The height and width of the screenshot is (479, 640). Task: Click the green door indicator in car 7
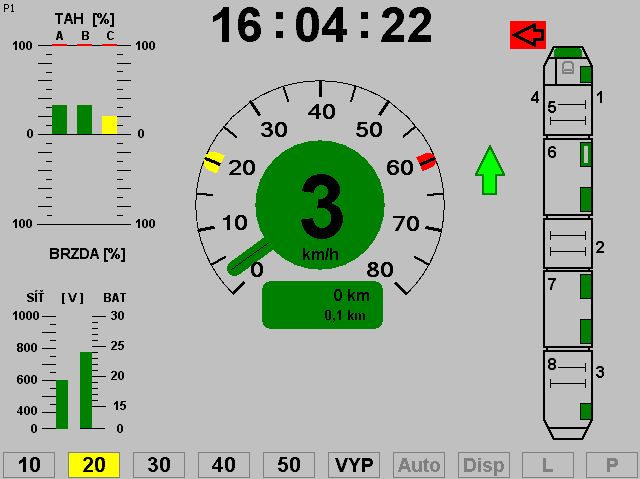click(x=586, y=289)
